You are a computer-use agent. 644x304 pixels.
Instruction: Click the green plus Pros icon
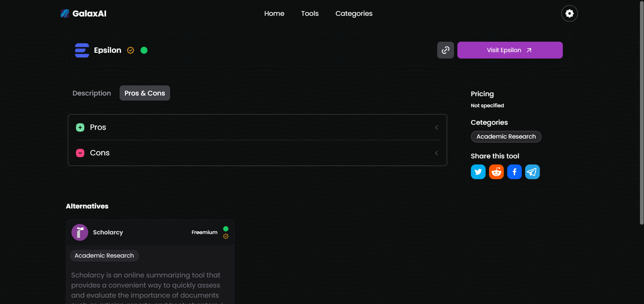coord(80,127)
